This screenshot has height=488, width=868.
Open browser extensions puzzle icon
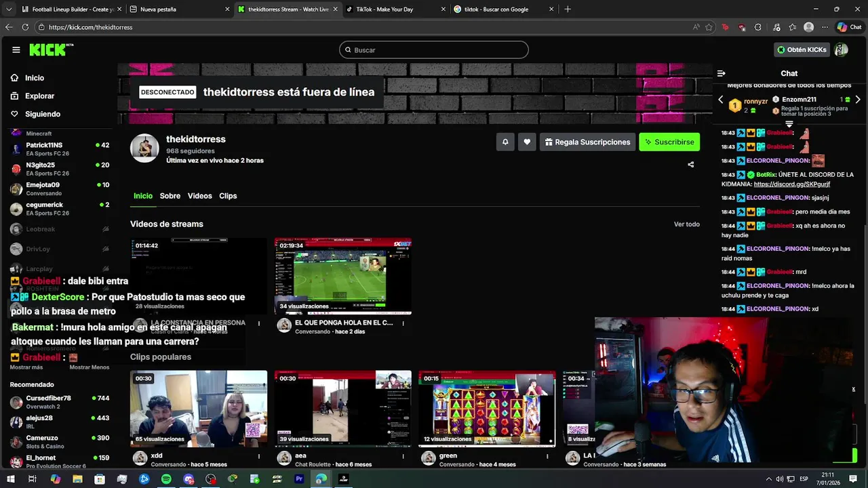point(758,27)
